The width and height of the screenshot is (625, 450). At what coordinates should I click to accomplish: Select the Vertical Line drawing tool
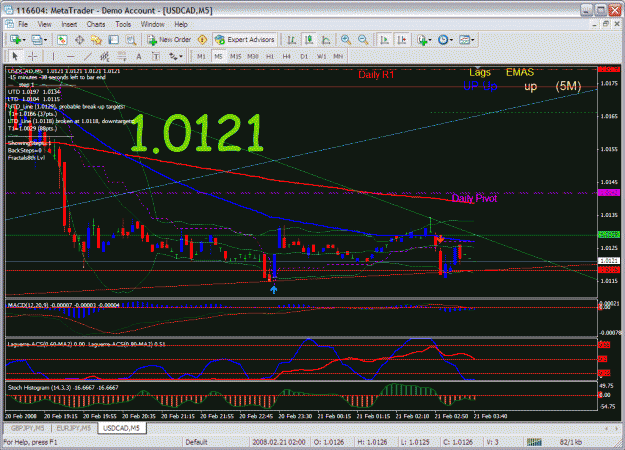point(53,57)
